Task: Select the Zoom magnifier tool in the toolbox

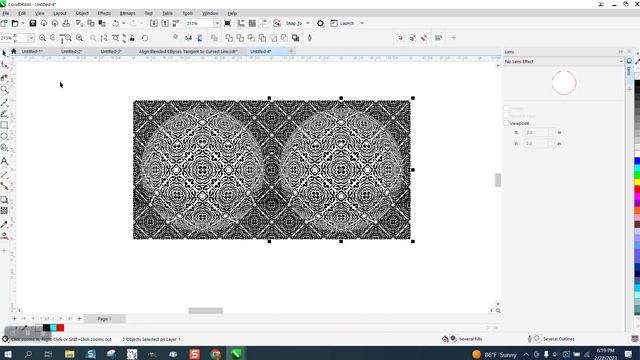Action: 4,89
